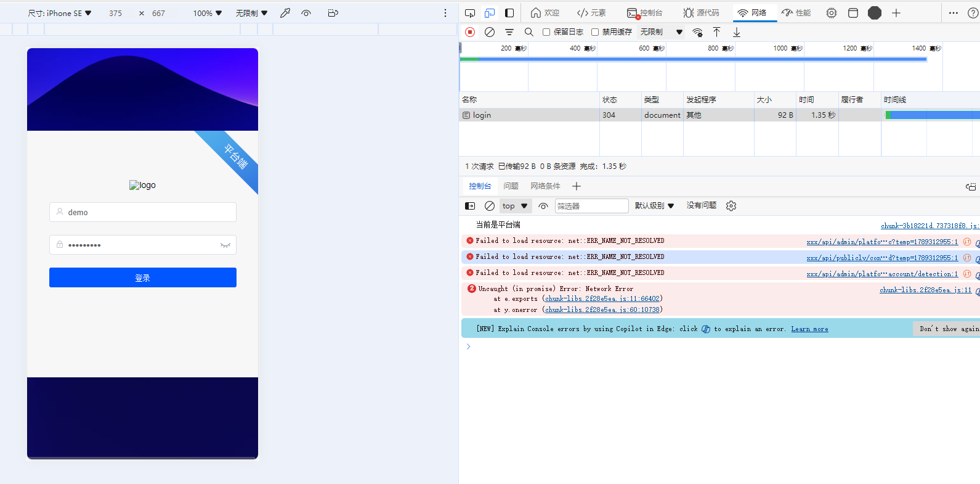
Task: Open the device toolbar more options menu
Action: tap(445, 13)
